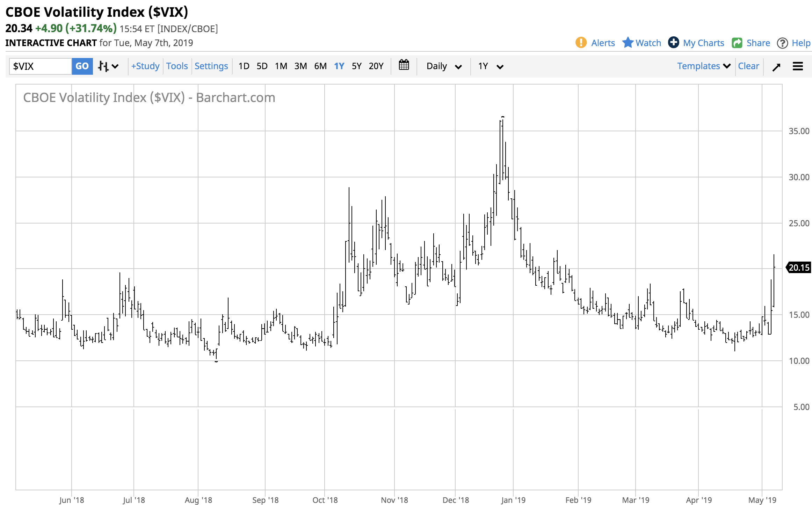Click the Help question mark icon
Image resolution: width=812 pixels, height=505 pixels.
click(x=782, y=43)
